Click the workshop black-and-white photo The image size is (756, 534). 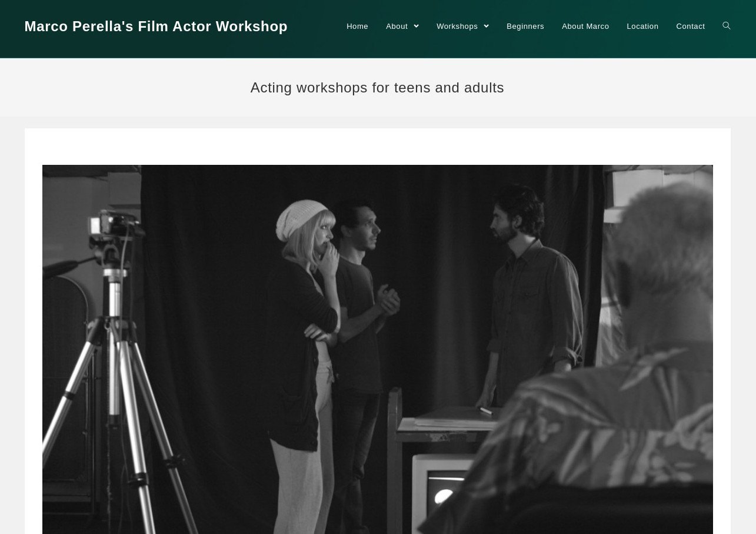tap(378, 349)
